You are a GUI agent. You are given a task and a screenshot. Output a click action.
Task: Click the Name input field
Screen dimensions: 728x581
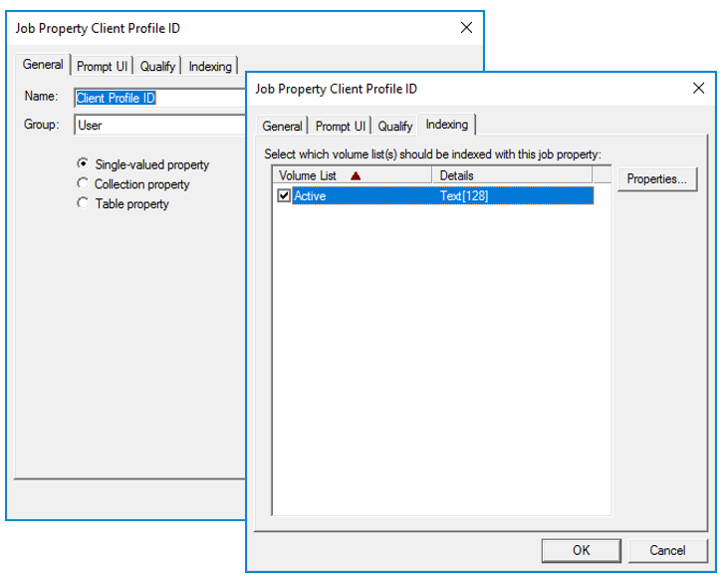point(159,98)
